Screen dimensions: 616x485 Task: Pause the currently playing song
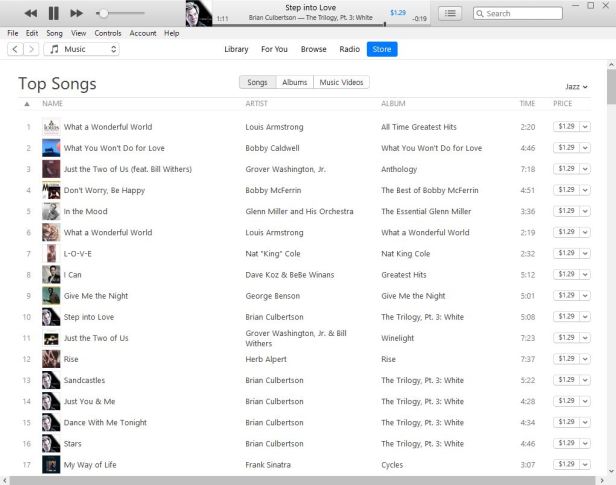pyautogui.click(x=53, y=13)
